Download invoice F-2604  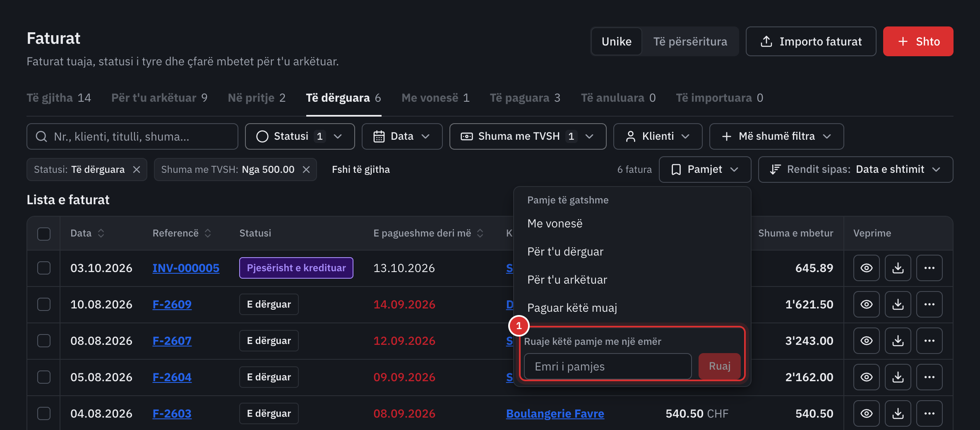(x=898, y=377)
